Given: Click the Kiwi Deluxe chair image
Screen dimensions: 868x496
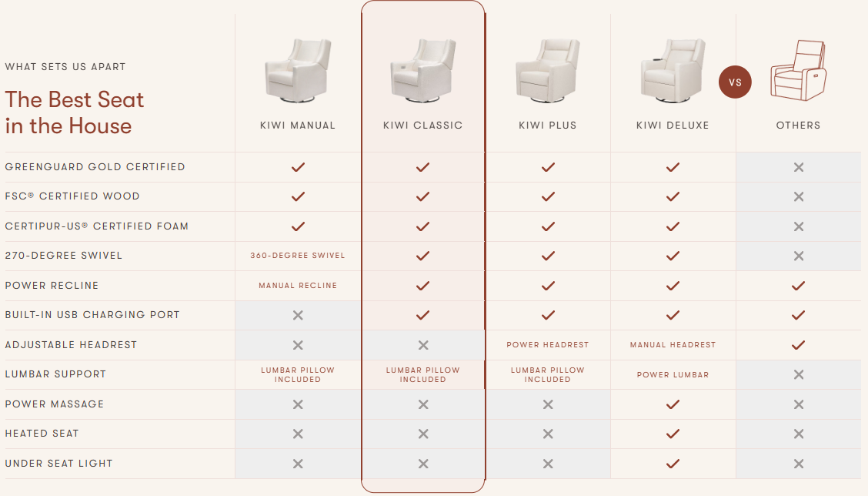Looking at the screenshot, I should [x=673, y=71].
